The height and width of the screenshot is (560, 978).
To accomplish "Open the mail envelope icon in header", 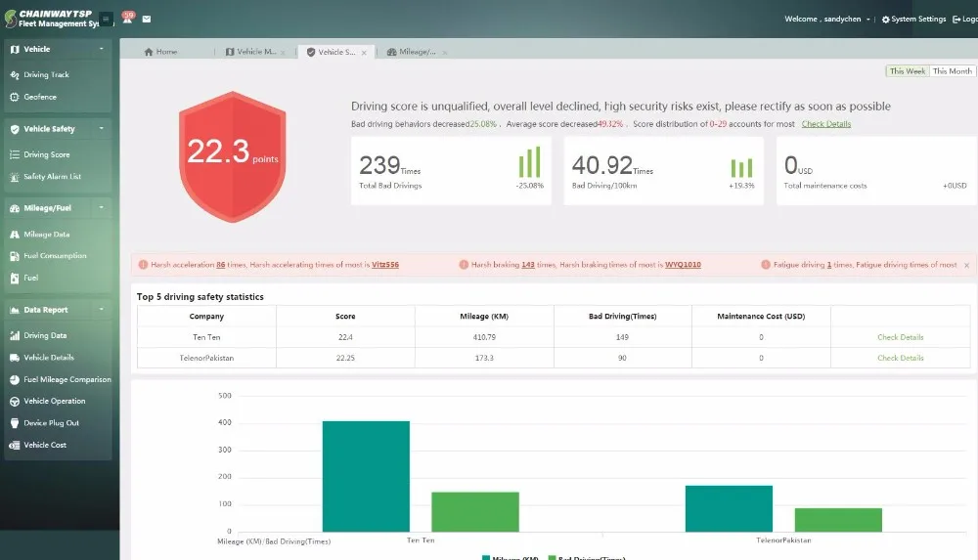I will [x=147, y=19].
